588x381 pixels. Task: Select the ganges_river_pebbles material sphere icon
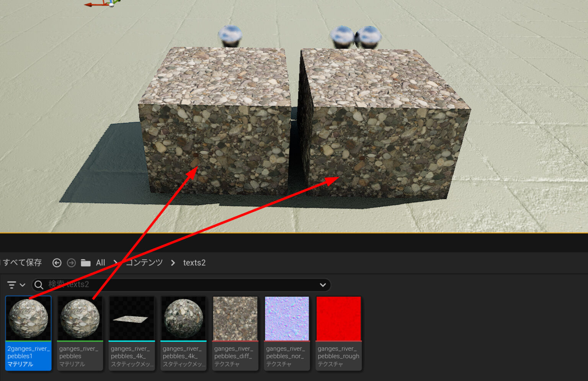80,318
